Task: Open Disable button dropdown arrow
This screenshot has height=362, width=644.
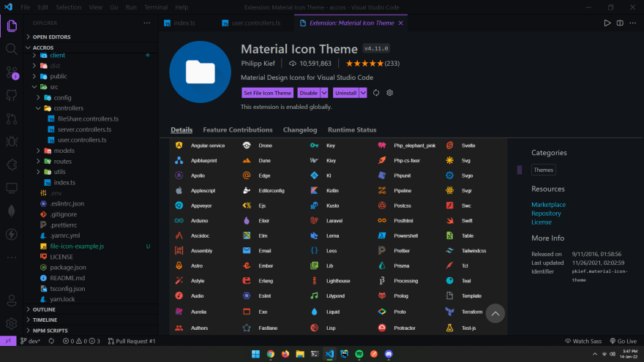Action: [324, 93]
